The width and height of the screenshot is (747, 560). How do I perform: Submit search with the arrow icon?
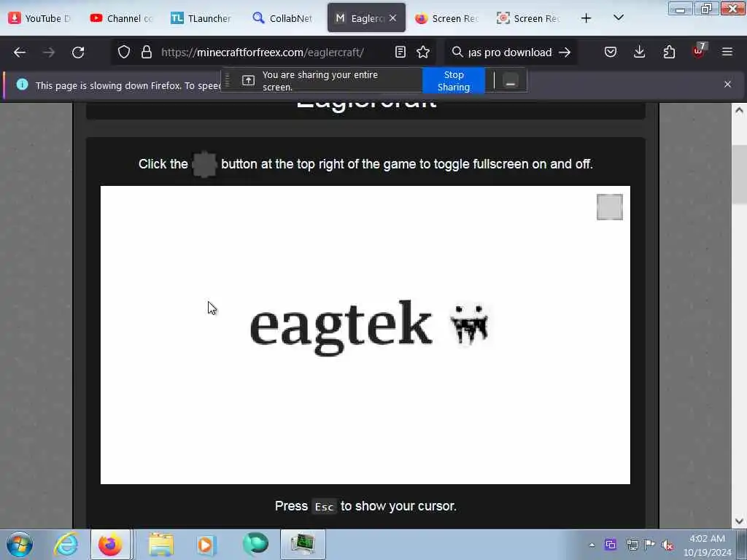[565, 52]
